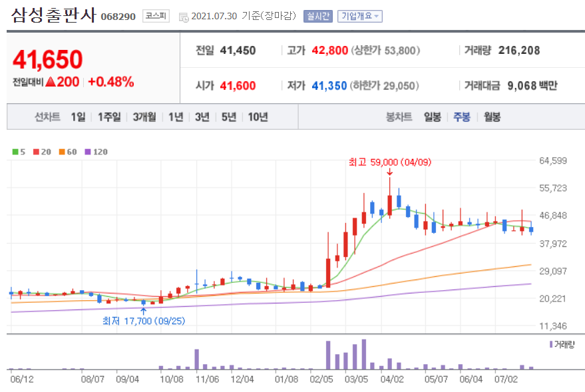Click the 06/12 x-axis date label
The image size is (585, 392).
tap(22, 379)
